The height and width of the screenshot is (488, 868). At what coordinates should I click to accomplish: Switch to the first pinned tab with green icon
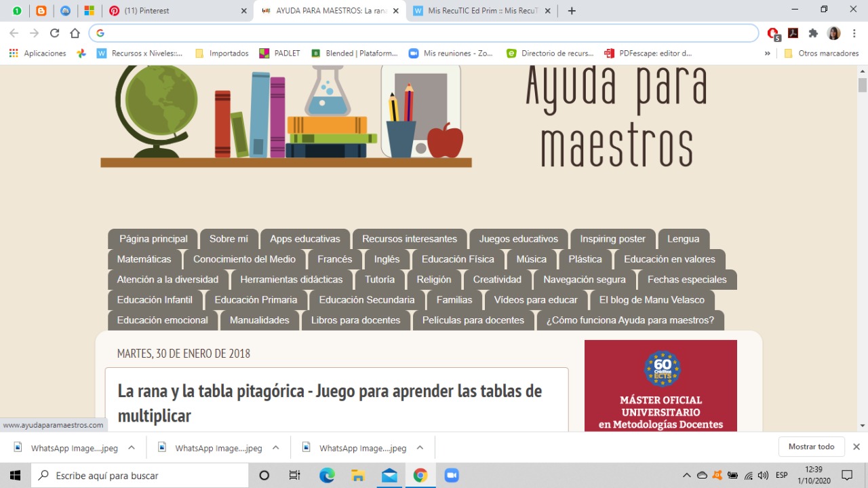(17, 11)
